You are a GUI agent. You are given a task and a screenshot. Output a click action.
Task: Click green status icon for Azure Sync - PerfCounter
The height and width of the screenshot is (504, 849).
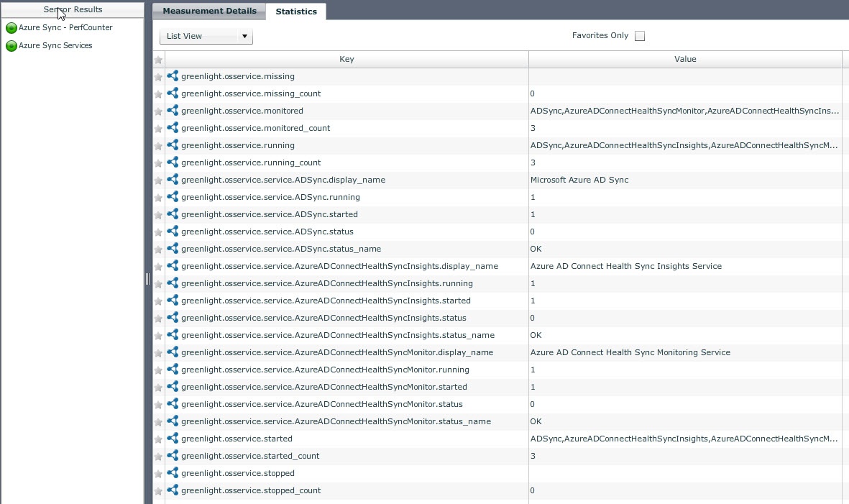pos(11,28)
